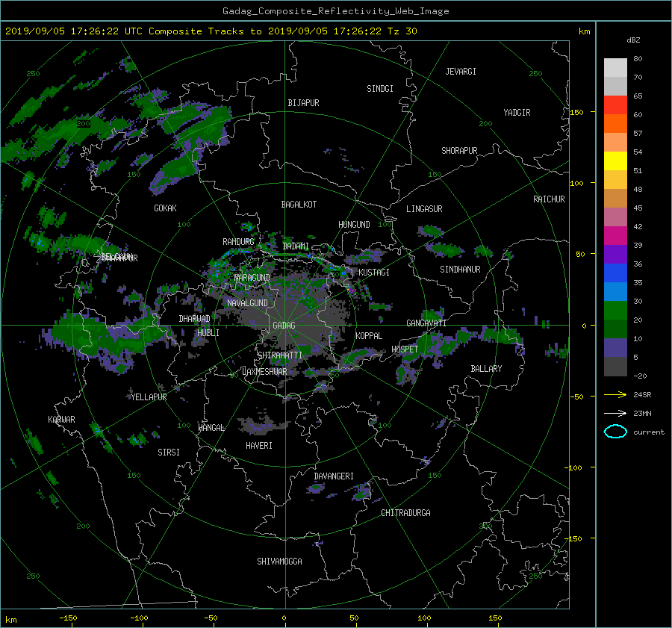Image resolution: width=672 pixels, height=628 pixels.
Task: Click the BIJAPUR city label
Action: [x=303, y=103]
